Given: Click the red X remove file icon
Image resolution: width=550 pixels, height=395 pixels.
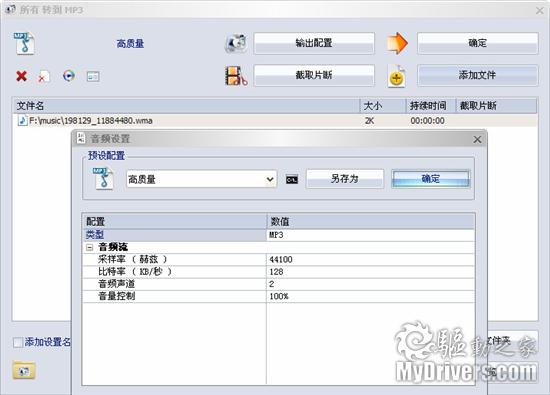Looking at the screenshot, I should pos(21,76).
